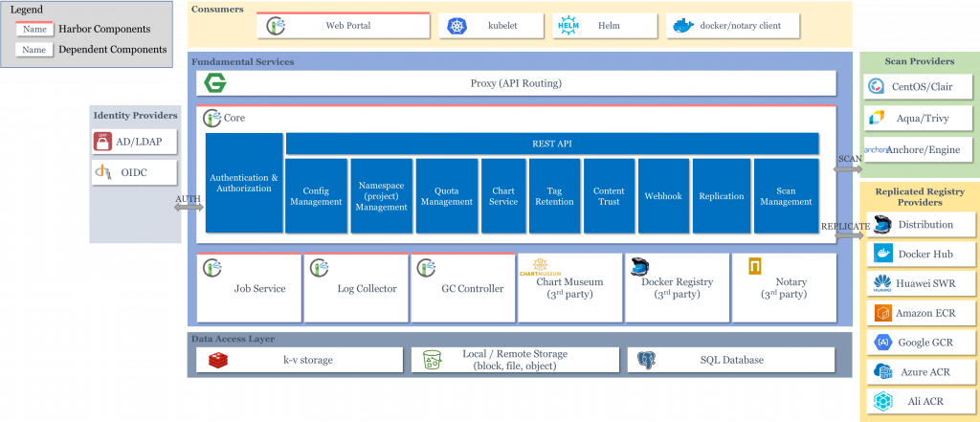Click the Anchore logo icon
Image resolution: width=980 pixels, height=422 pixels.
pyautogui.click(x=877, y=150)
